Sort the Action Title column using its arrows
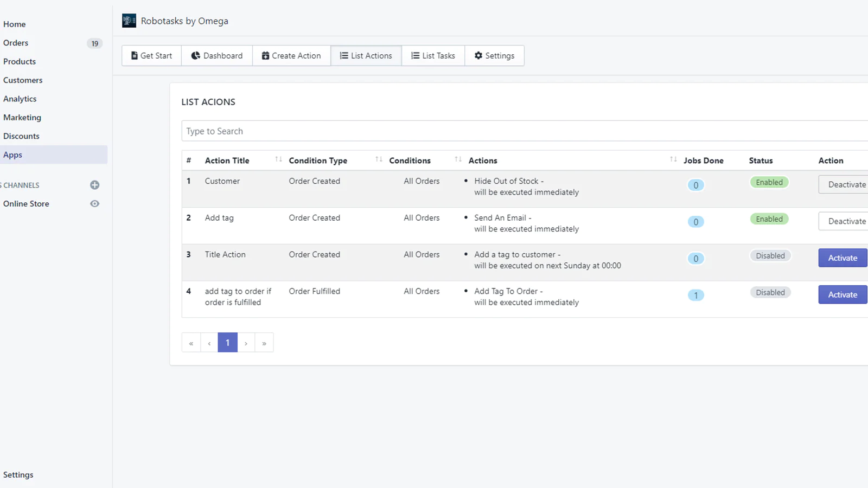 tap(278, 159)
